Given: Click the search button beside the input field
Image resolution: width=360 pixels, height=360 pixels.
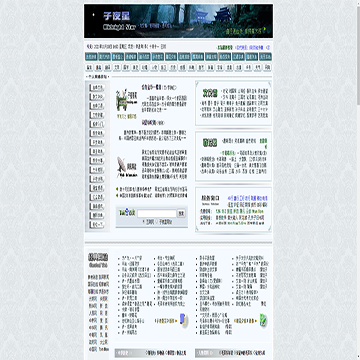Looking at the screenshot, I should (181, 213).
